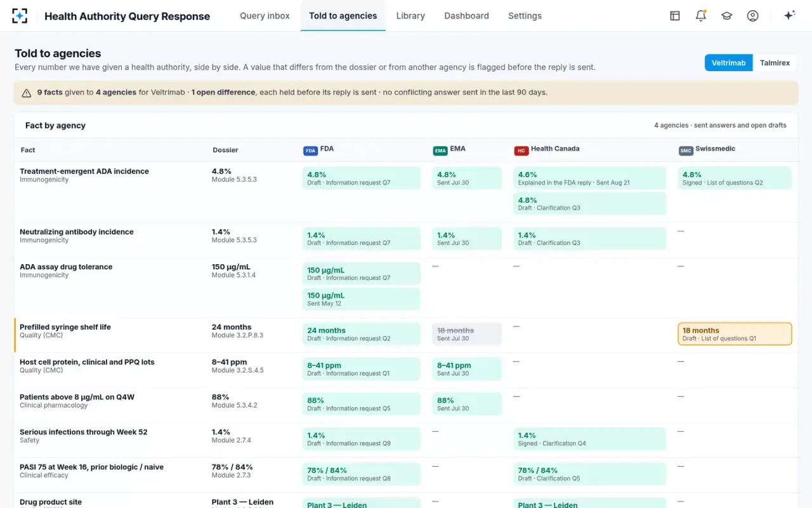This screenshot has width=812, height=508.
Task: Click the warning triangle in the banner
Action: 27,93
